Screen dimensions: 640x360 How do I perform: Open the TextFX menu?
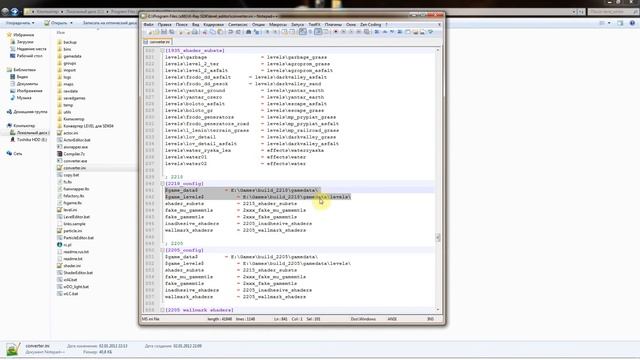pyautogui.click(x=314, y=25)
